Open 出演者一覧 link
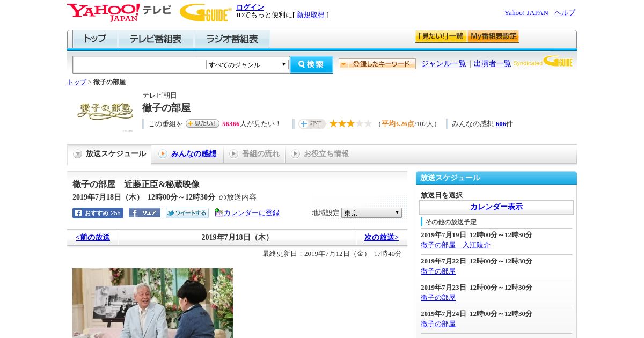Screen dimensions: 644x338 pos(493,63)
